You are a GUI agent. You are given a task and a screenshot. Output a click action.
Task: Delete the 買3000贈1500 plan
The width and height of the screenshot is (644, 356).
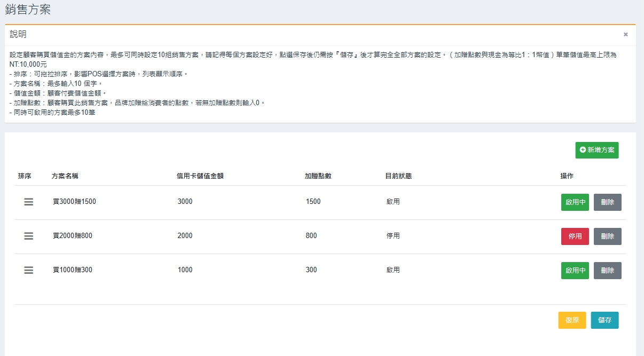coord(607,202)
